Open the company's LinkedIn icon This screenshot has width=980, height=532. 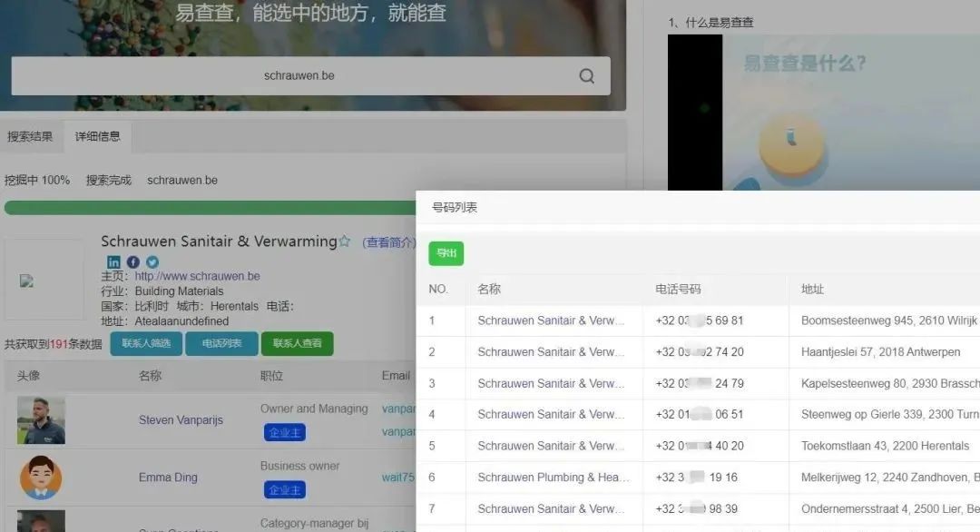113,262
